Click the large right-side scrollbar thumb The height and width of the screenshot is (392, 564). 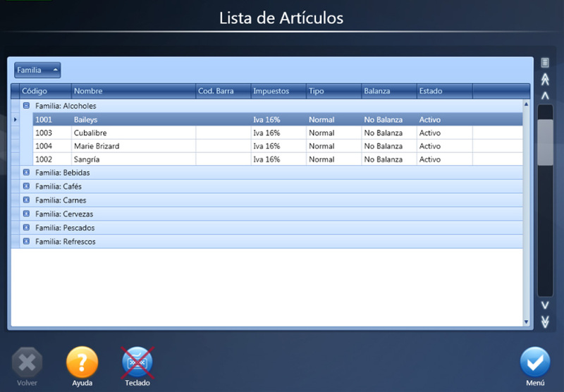point(545,142)
